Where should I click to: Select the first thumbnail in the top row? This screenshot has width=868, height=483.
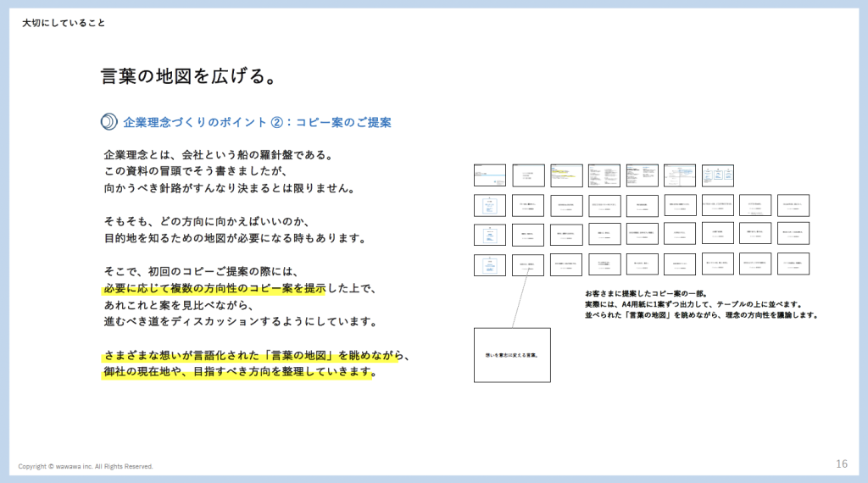click(489, 175)
